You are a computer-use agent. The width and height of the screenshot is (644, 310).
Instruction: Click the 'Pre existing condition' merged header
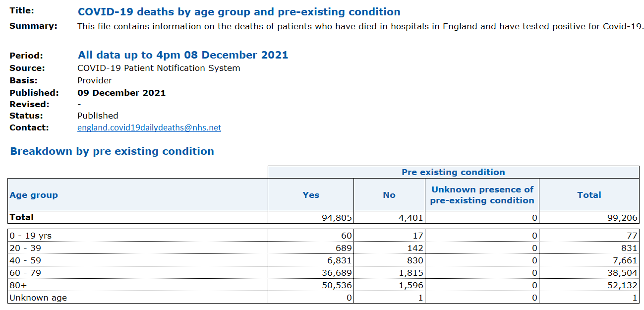pyautogui.click(x=453, y=172)
